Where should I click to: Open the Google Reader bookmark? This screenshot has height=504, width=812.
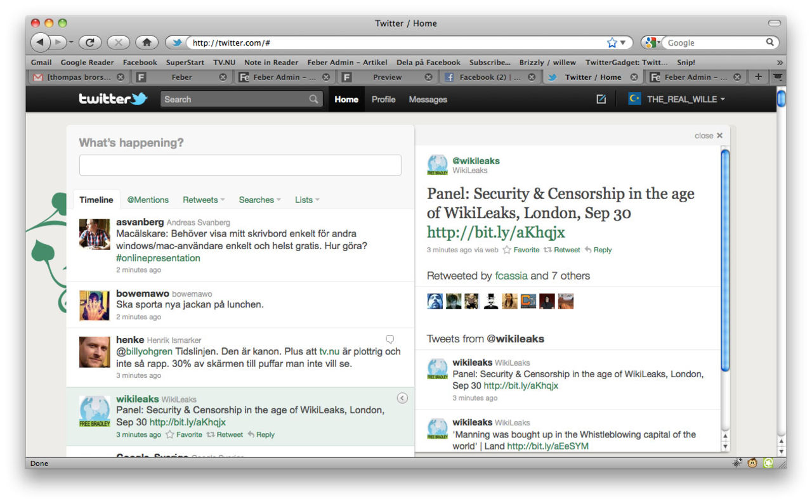[87, 62]
